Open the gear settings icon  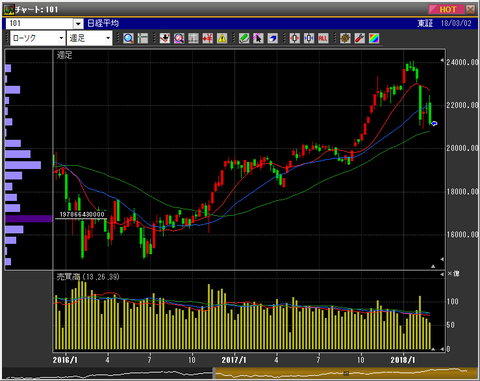(x=345, y=38)
